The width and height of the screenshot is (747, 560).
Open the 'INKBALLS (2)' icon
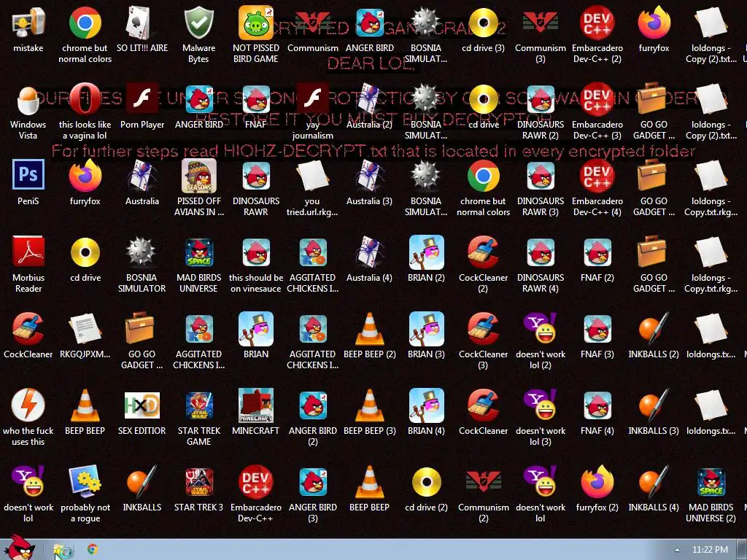pos(654,329)
